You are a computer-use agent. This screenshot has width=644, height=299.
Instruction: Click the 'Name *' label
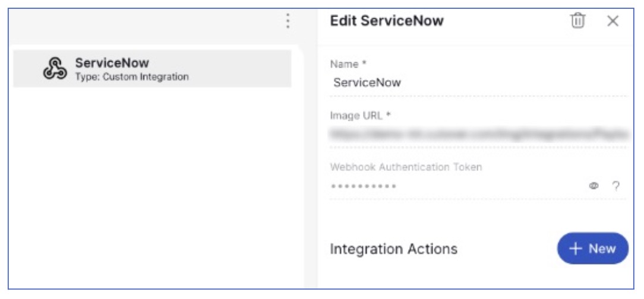[x=348, y=64]
